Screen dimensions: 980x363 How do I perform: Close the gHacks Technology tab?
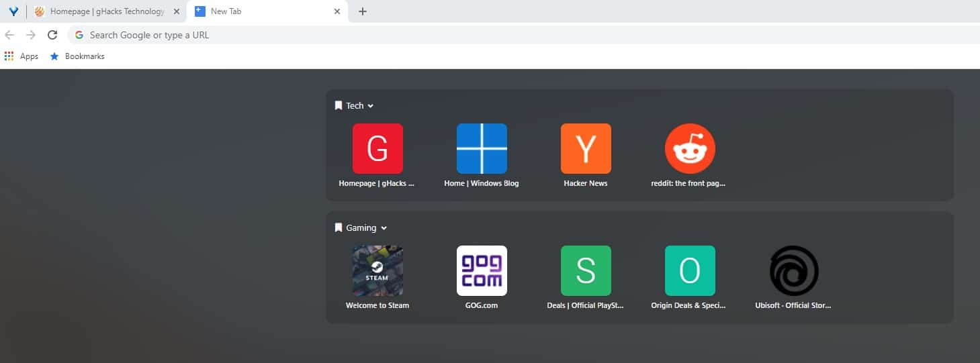pyautogui.click(x=177, y=11)
